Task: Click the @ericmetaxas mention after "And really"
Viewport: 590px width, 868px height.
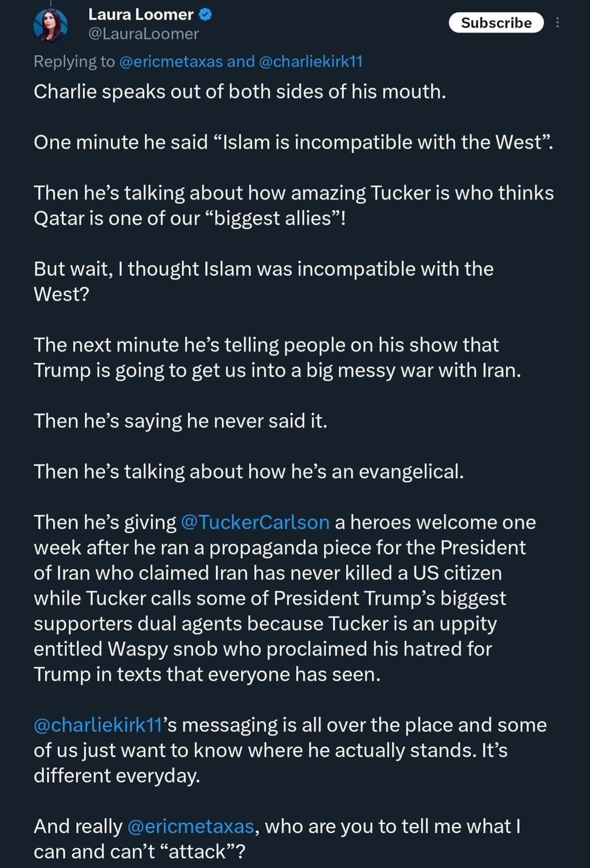Action: click(x=191, y=826)
